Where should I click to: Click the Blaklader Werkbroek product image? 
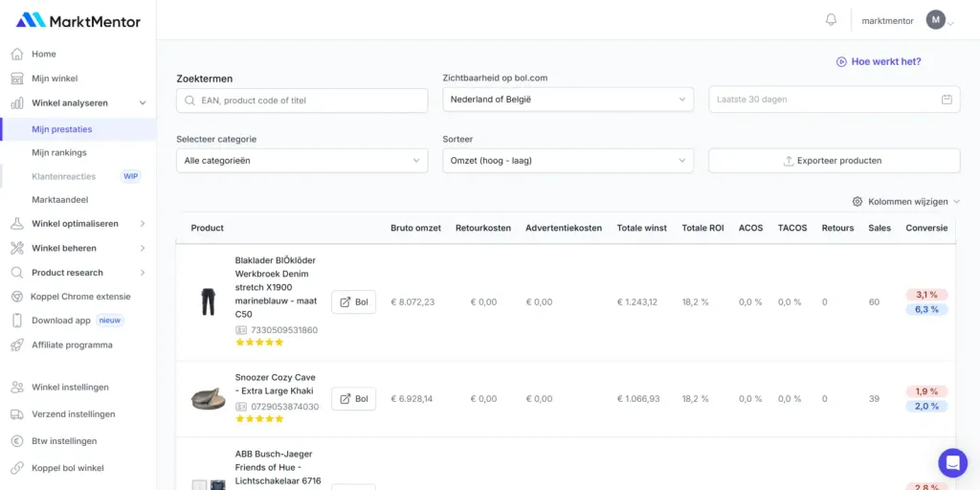pos(208,301)
